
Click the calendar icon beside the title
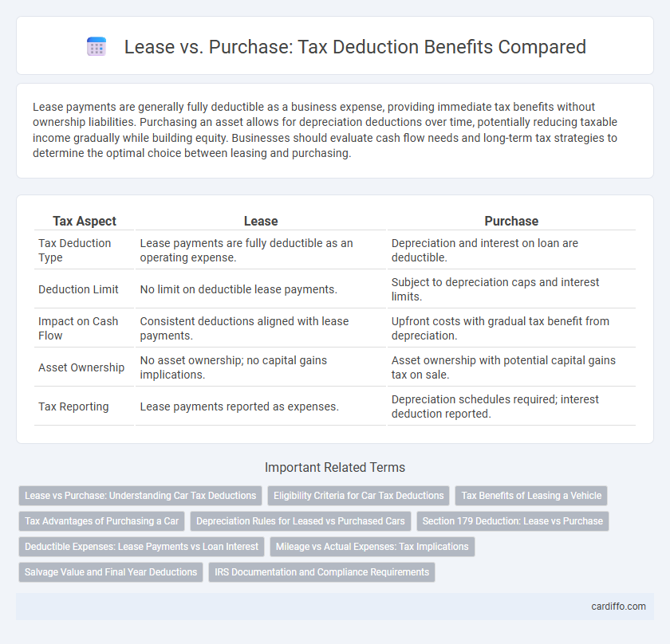click(x=97, y=46)
